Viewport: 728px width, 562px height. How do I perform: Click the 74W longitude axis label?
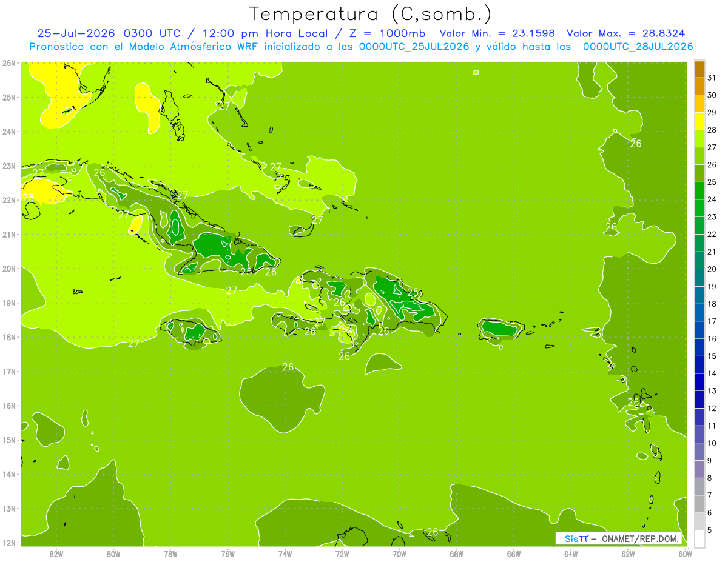(x=285, y=554)
